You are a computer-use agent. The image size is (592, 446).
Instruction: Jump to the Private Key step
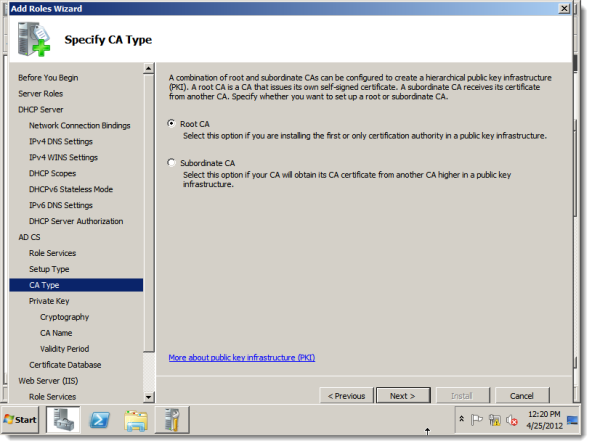point(49,301)
